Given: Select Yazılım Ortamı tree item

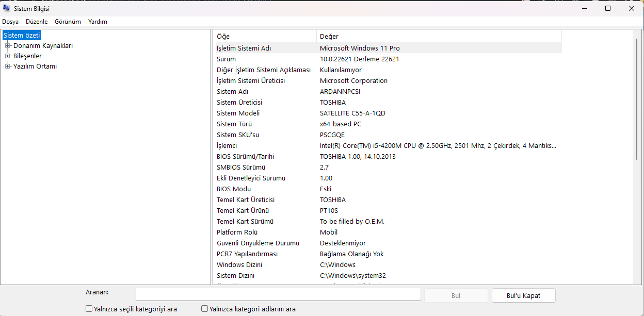Looking at the screenshot, I should [35, 66].
